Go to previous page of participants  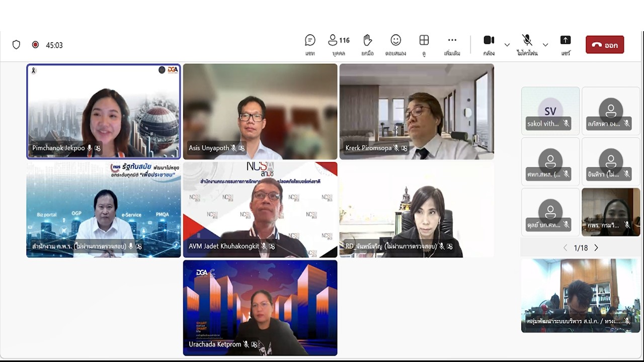tap(565, 248)
